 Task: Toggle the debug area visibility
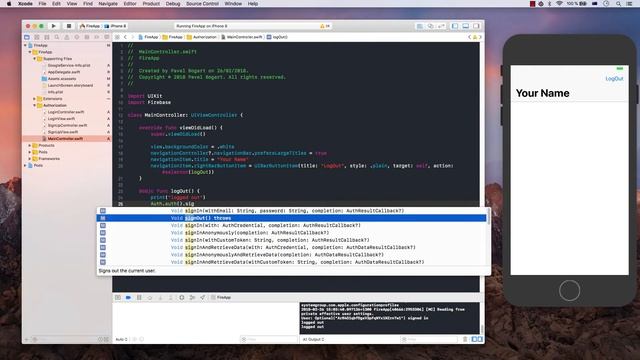466,26
